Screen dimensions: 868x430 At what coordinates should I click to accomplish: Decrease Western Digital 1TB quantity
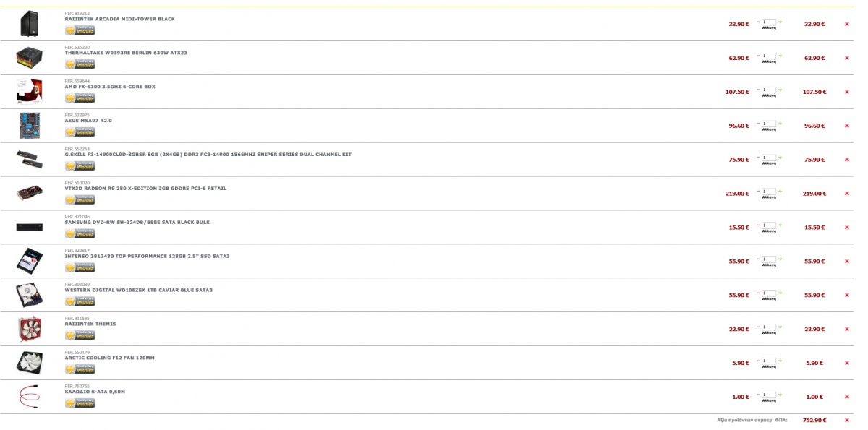(758, 293)
